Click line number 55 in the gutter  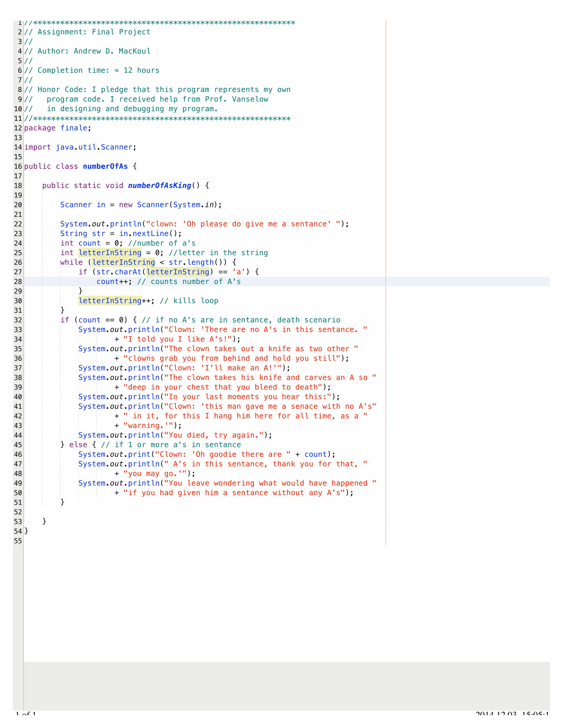click(18, 541)
